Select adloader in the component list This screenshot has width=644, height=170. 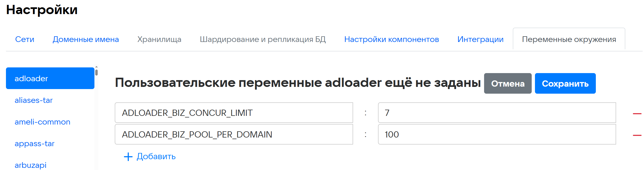(50, 79)
